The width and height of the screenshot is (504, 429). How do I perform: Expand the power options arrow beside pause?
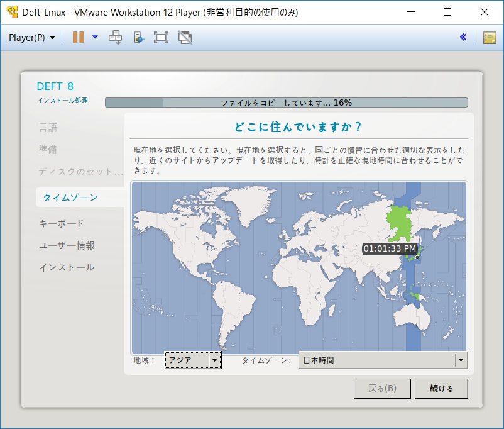point(95,37)
